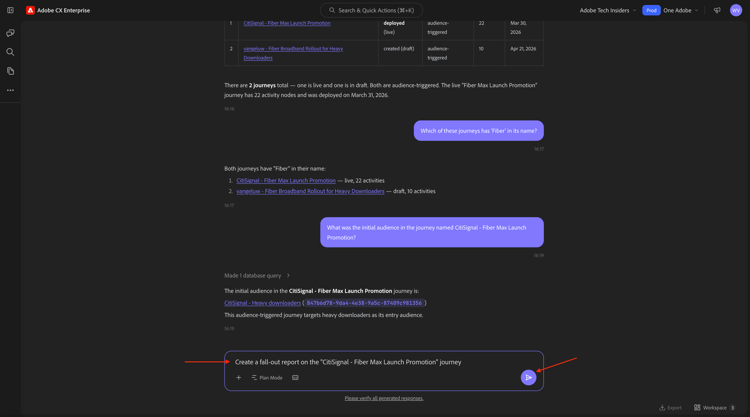The width and height of the screenshot is (750, 417).
Task: Open the Adobe Tech Insiders dropdown
Action: click(607, 10)
